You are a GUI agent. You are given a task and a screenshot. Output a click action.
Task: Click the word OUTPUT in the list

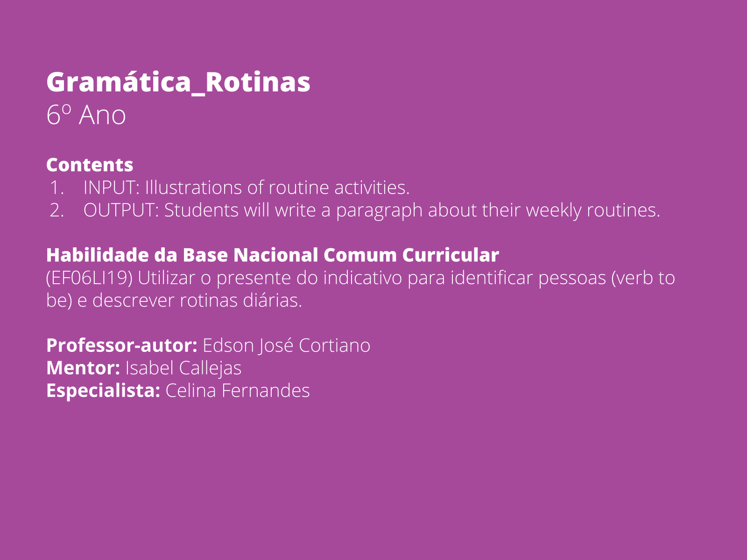119,210
